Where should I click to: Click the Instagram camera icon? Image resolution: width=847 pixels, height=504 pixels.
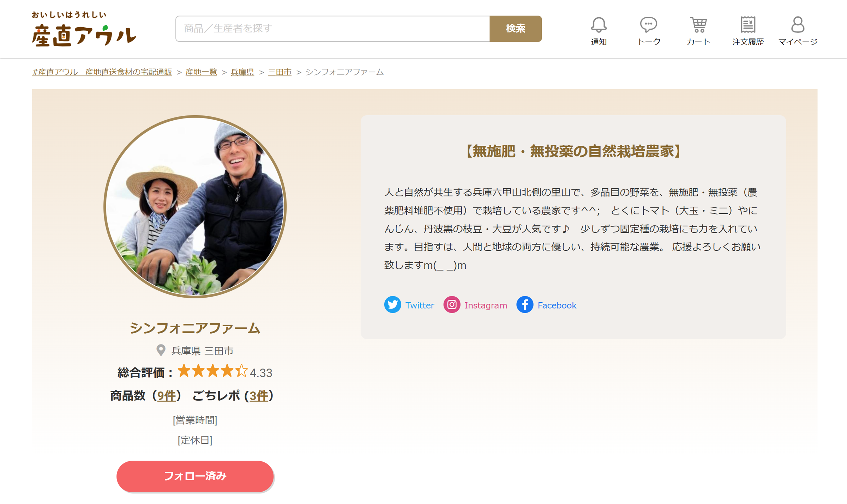(452, 304)
